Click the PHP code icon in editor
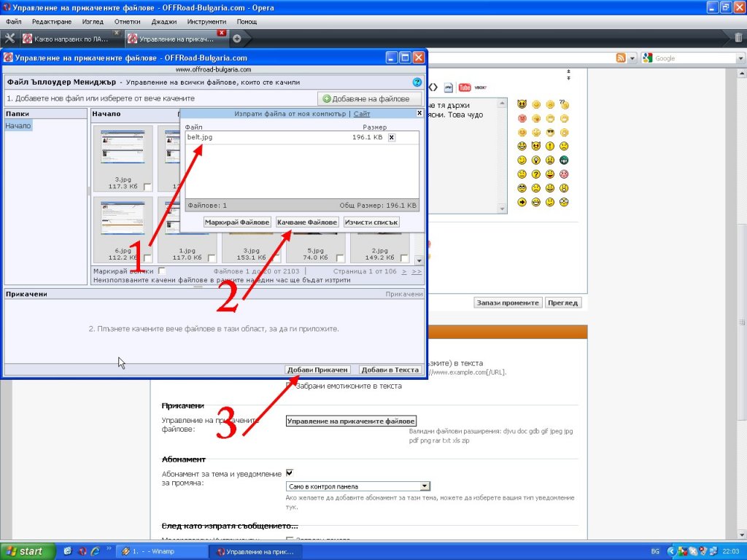The height and width of the screenshot is (560, 747). [449, 87]
